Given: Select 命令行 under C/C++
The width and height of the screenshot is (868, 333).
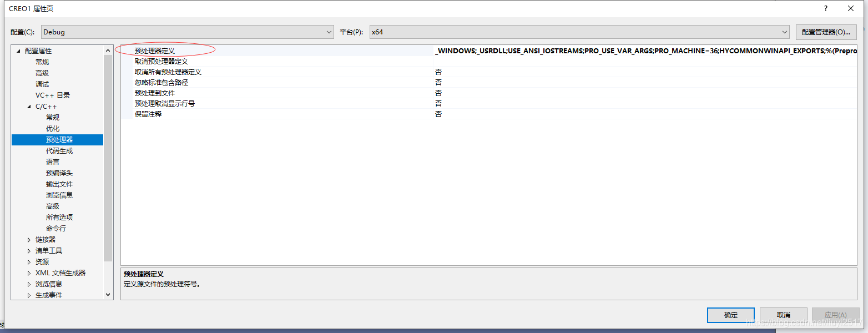Looking at the screenshot, I should [56, 229].
